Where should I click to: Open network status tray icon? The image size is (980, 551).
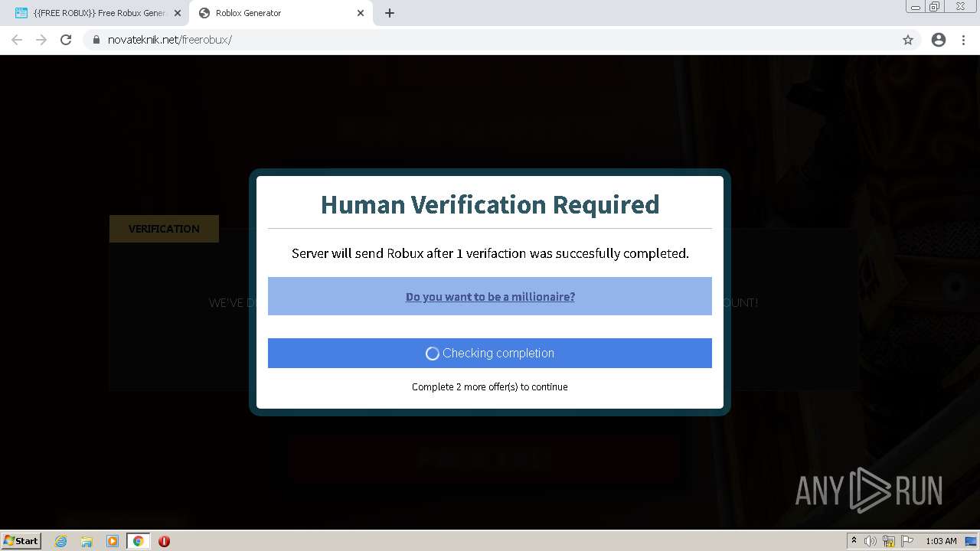pyautogui.click(x=889, y=541)
